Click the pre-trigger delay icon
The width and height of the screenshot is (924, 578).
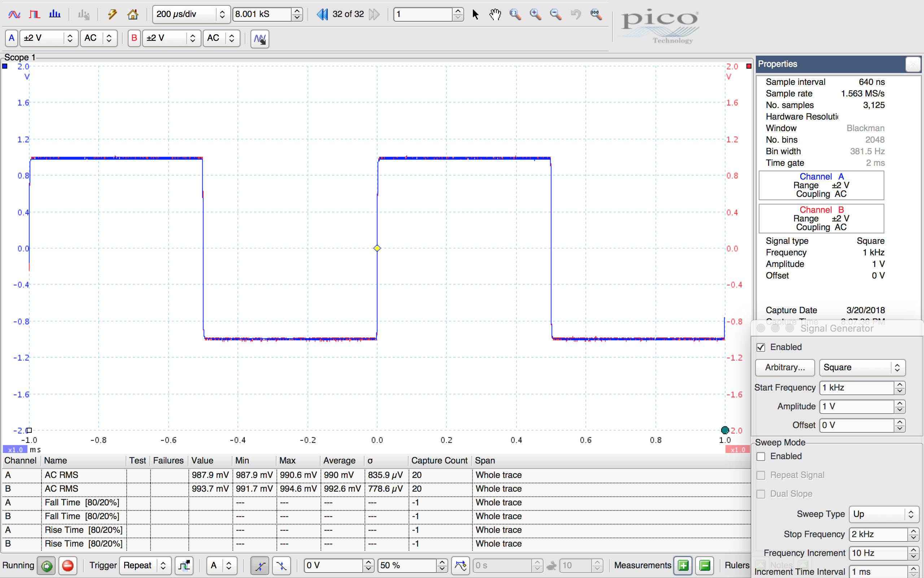461,565
